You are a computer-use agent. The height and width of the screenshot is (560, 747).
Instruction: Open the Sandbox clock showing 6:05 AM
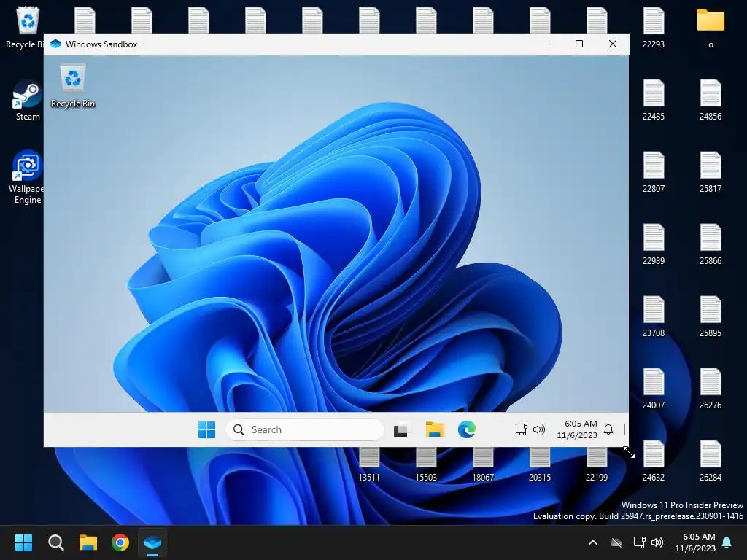577,429
